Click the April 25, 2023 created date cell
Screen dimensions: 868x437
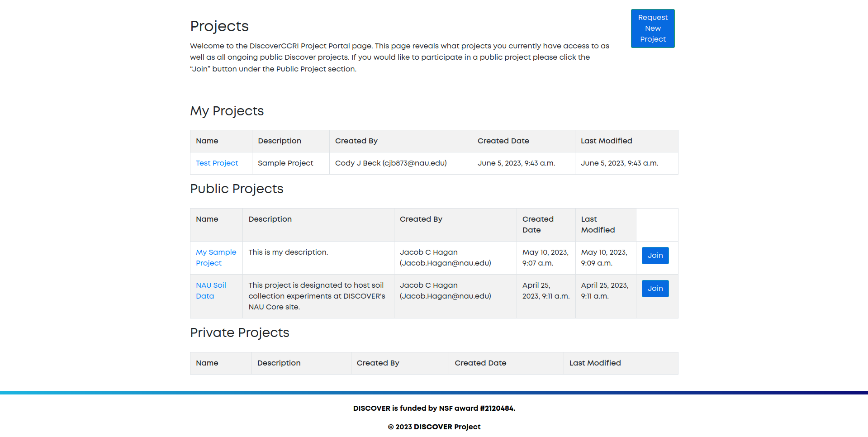click(x=546, y=296)
